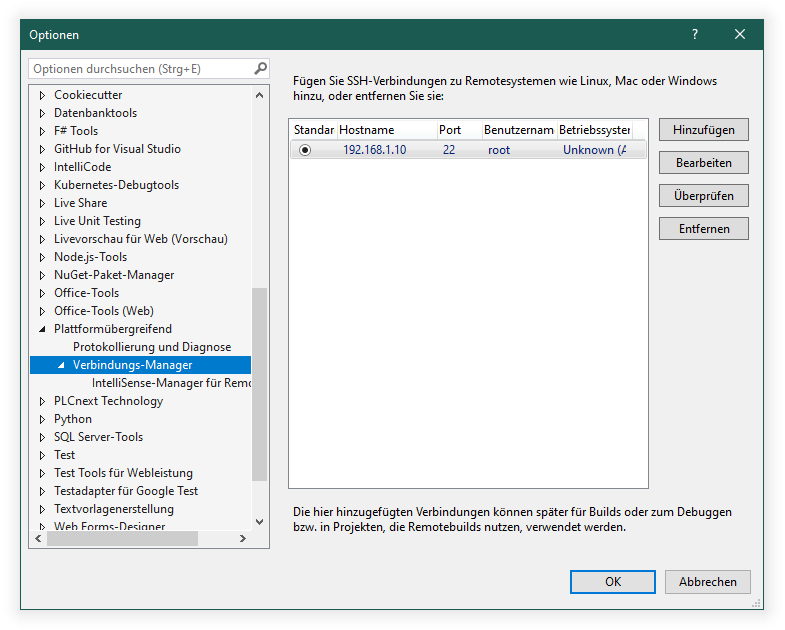Select IntelliSense-Manager für Remote item

click(x=170, y=383)
